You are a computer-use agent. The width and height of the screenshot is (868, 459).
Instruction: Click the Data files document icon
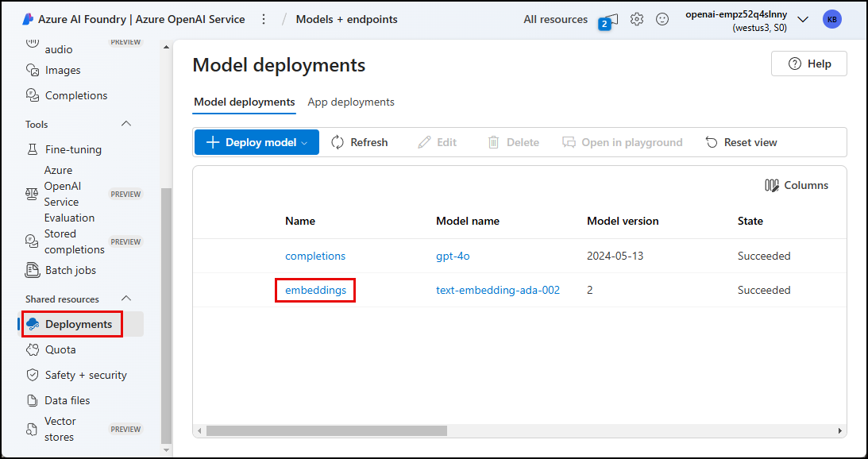tap(33, 400)
